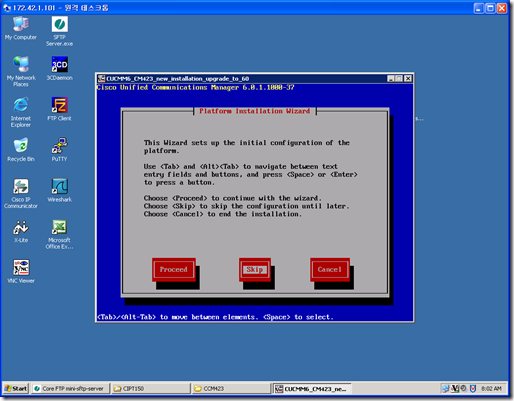
Task: Click the VM window title CUCMM6_CM423_new_installation_upgrade_to_60
Action: (x=178, y=79)
